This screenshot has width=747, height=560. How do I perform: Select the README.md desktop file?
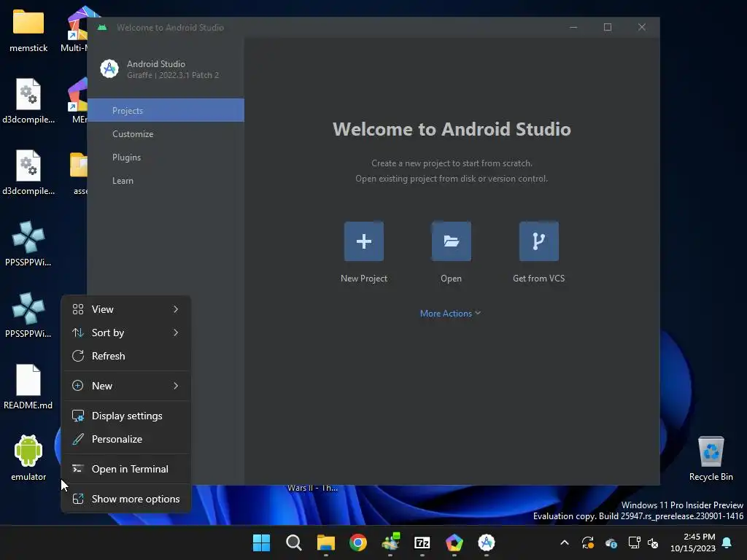[x=28, y=386]
